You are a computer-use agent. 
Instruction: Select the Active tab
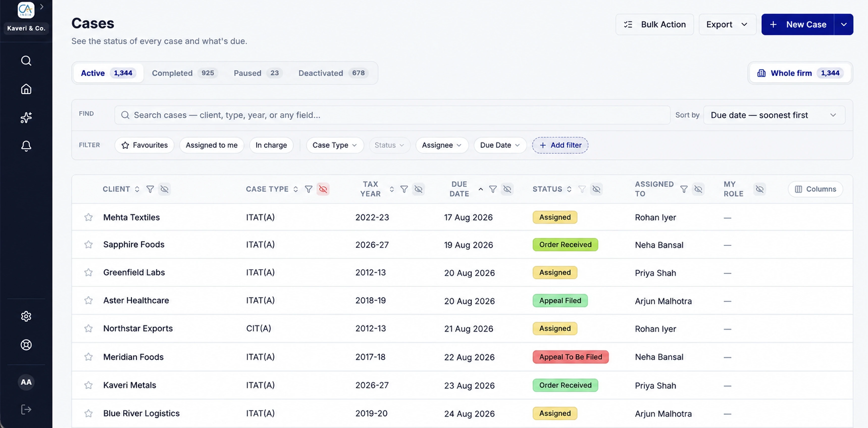108,73
